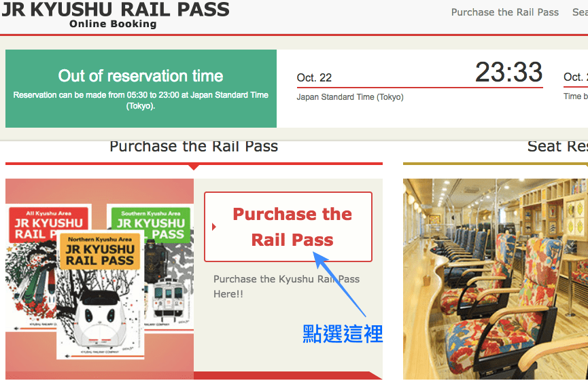Screen dimensions: 588x383
Task: Open the train interior seat photo
Action: 496,279
